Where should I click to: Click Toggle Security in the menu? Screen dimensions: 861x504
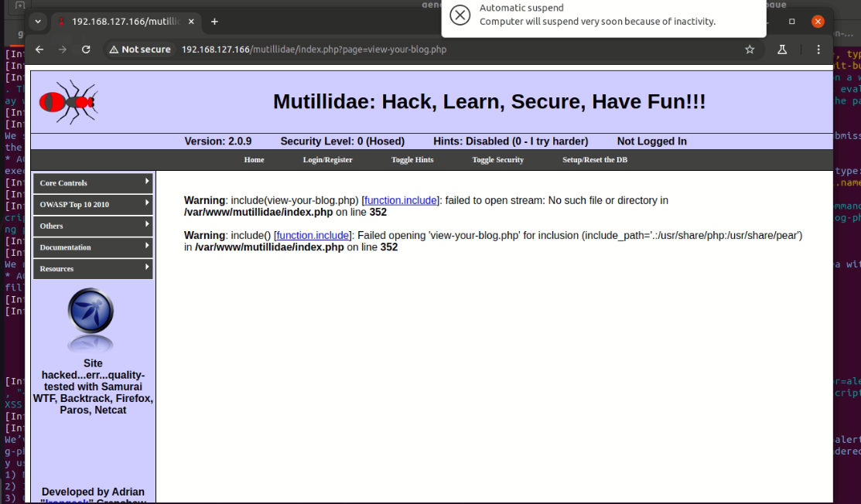tap(498, 159)
